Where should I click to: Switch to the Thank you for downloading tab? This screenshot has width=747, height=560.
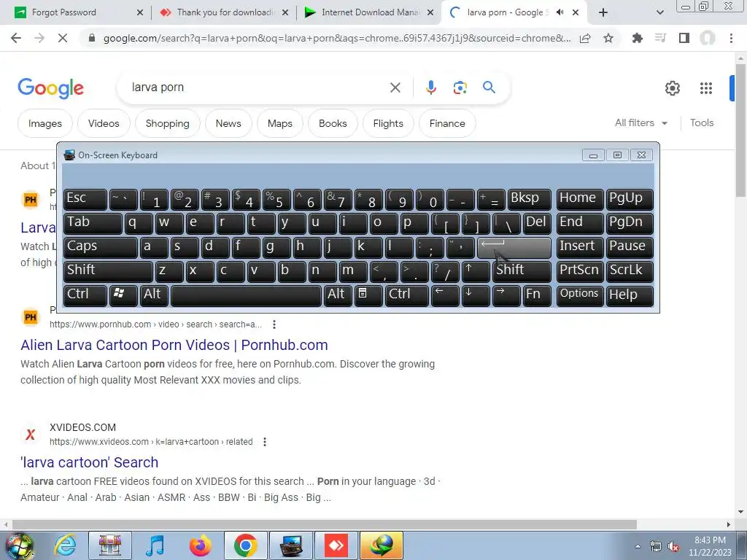tap(225, 12)
